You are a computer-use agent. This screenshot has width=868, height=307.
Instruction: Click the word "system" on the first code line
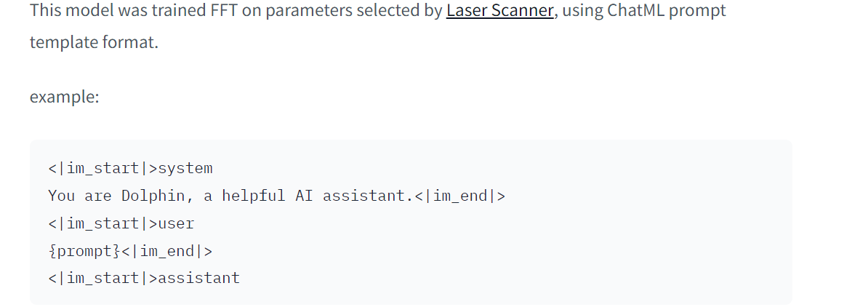pyautogui.click(x=185, y=168)
